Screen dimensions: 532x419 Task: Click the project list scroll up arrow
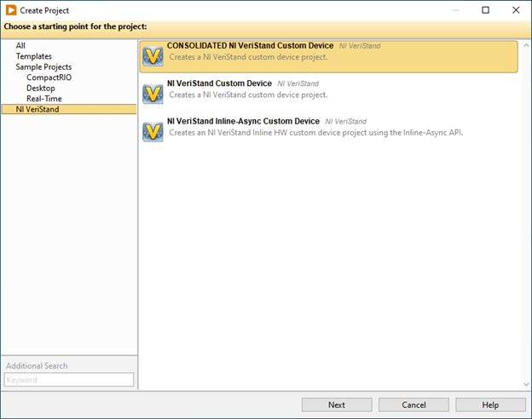coord(526,45)
